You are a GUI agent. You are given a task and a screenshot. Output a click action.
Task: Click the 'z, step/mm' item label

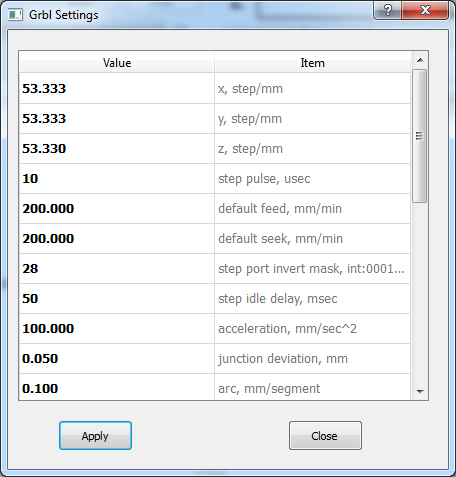pyautogui.click(x=250, y=149)
